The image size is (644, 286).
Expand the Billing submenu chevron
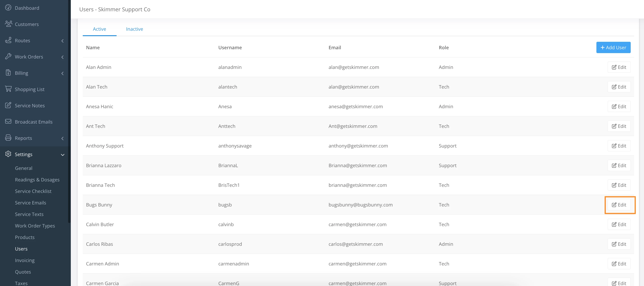click(62, 73)
